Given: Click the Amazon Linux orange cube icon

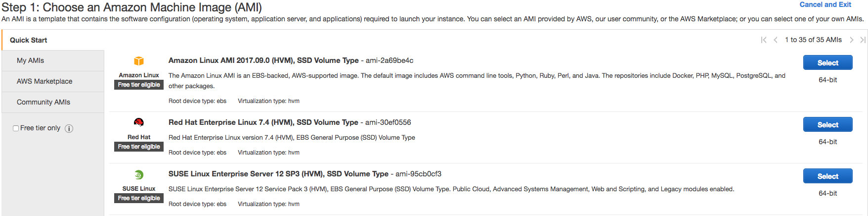Looking at the screenshot, I should [x=139, y=61].
